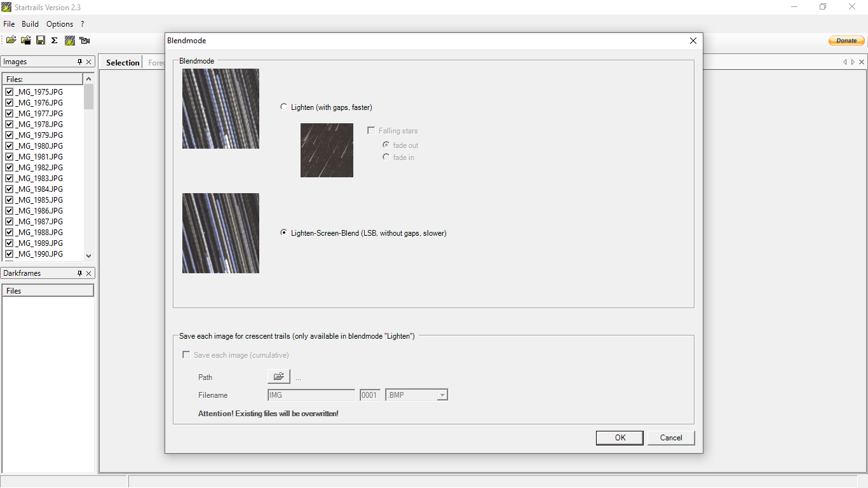Click the Cancel button

(x=671, y=438)
